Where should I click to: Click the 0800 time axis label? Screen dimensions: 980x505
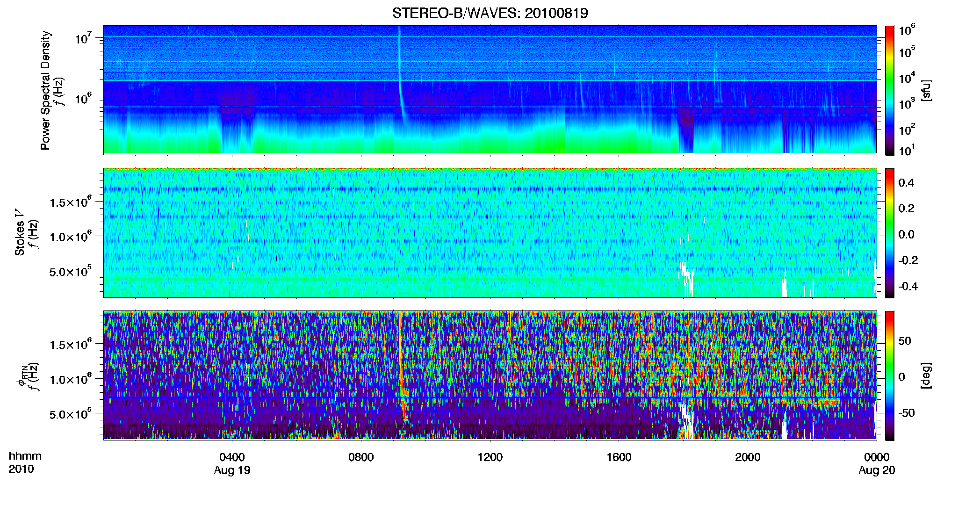[x=361, y=457]
